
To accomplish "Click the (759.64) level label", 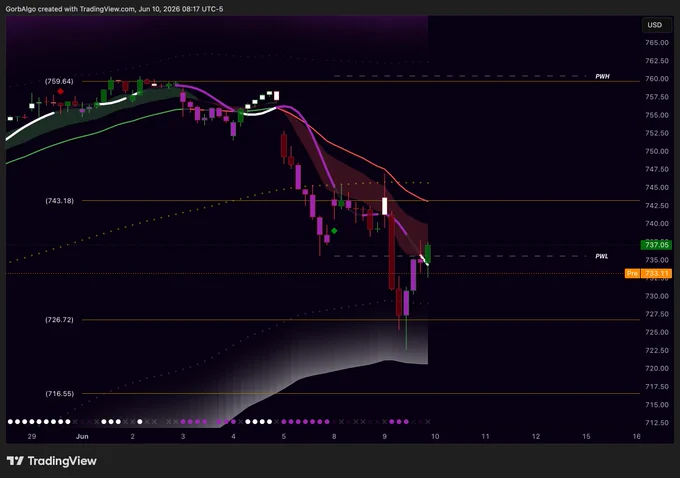I will point(59,82).
